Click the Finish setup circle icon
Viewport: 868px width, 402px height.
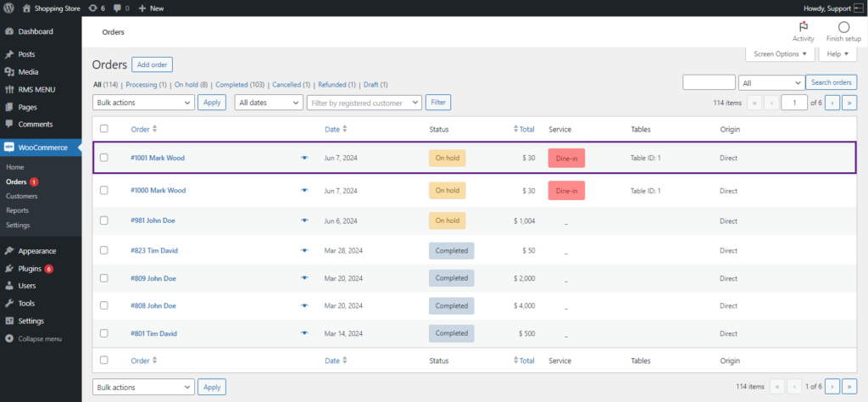843,27
